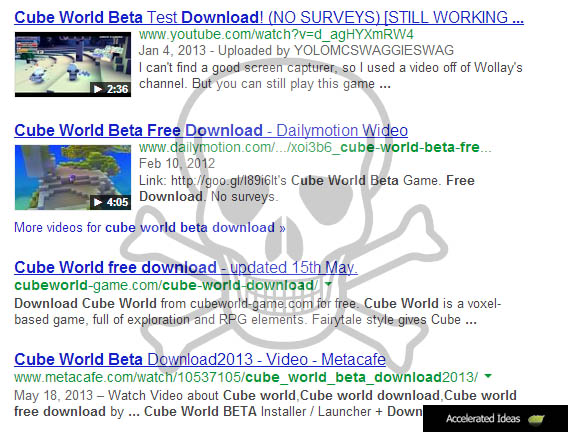This screenshot has height=432, width=568.
Task: Click the play icon on the 2:36 video
Action: tap(98, 89)
